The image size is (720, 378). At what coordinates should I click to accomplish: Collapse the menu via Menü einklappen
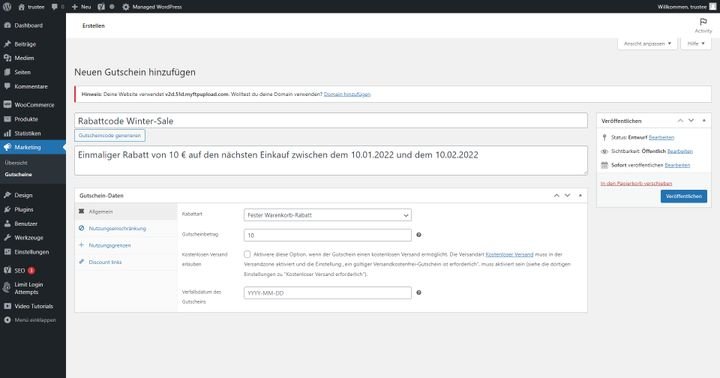tap(30, 320)
